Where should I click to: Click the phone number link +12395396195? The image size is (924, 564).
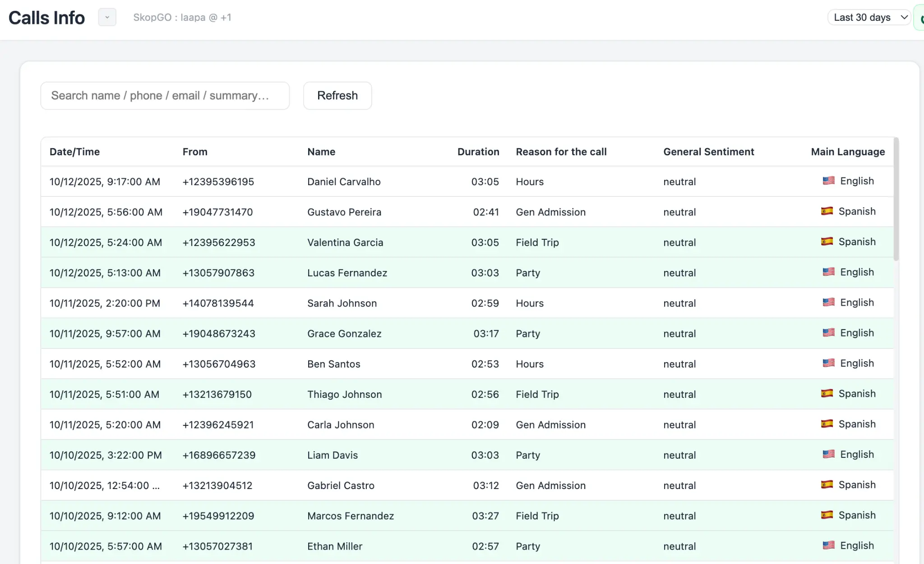tap(218, 182)
